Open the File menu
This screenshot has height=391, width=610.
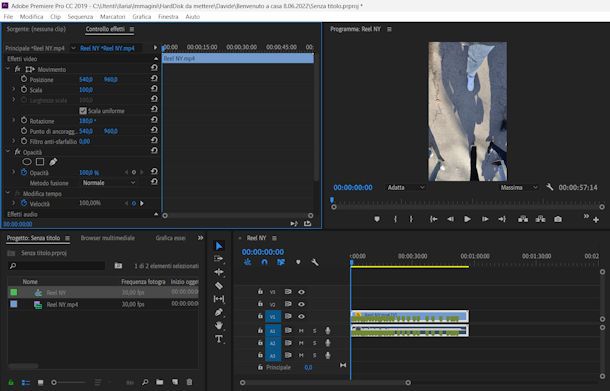(8, 17)
